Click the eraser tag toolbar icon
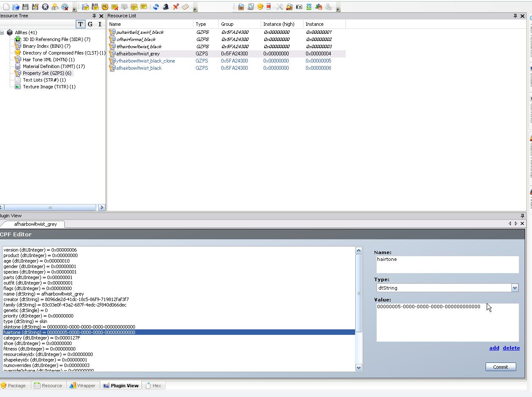Screen dimensions: 532x397 (185, 7)
